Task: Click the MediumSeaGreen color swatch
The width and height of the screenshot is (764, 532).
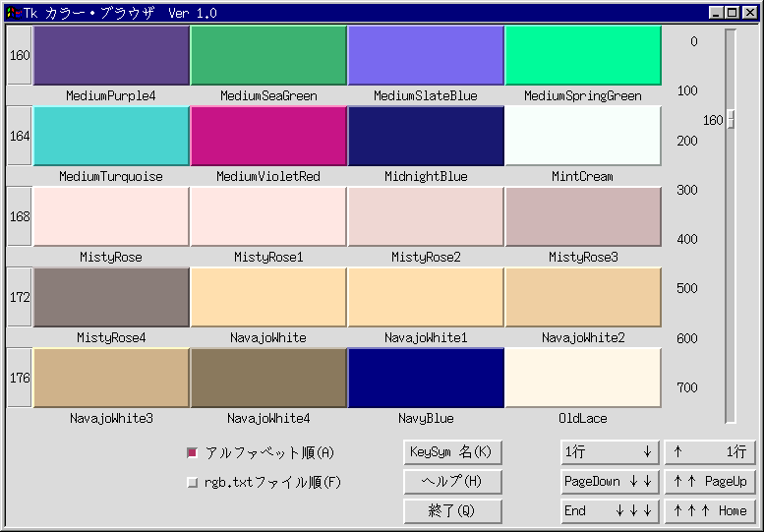Action: tap(268, 56)
